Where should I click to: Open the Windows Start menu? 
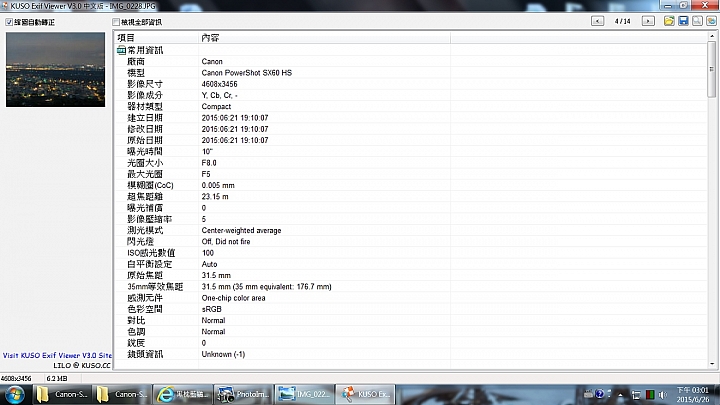[x=15, y=394]
